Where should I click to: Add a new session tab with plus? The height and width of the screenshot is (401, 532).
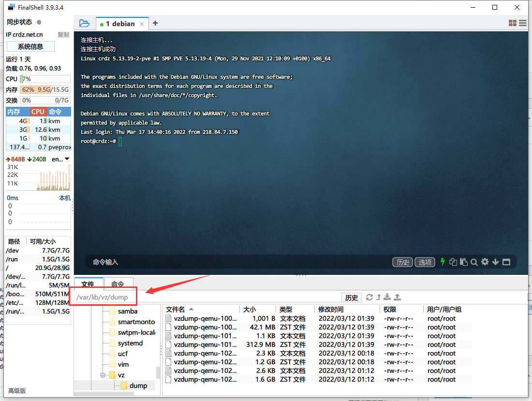[155, 23]
